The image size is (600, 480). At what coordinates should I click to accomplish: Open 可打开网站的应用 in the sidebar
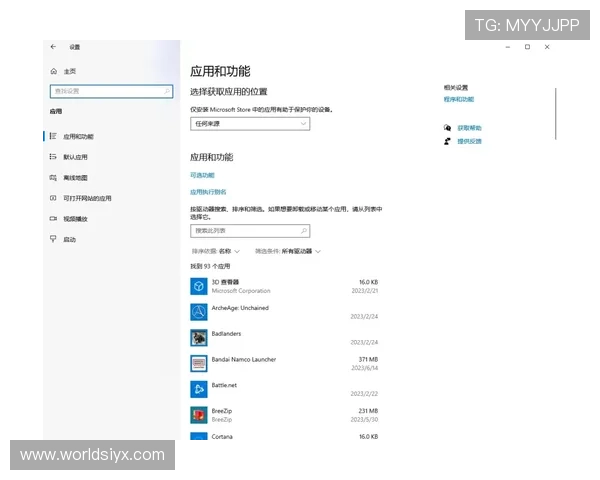point(87,198)
